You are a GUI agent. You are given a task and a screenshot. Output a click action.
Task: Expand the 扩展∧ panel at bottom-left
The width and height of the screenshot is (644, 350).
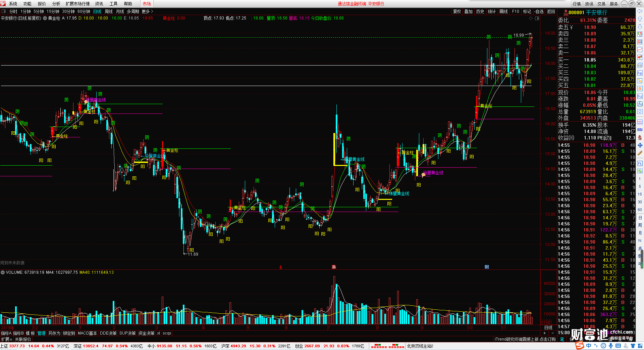tap(6, 339)
